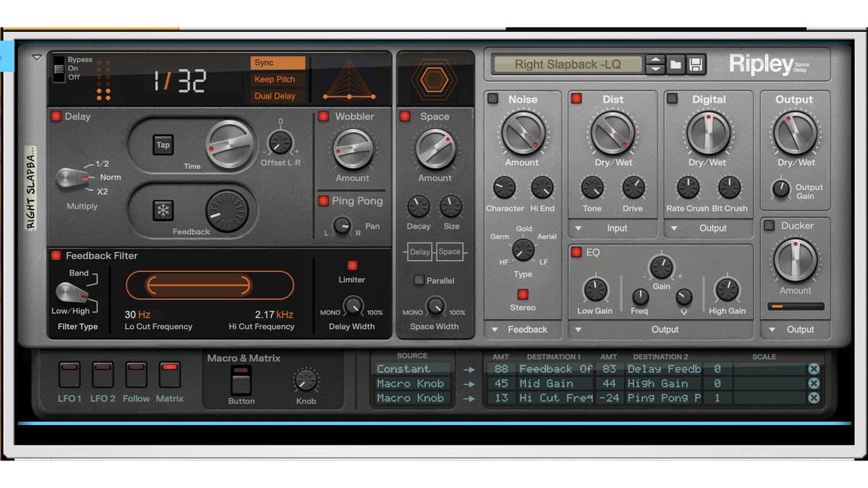Select the Dual Delay mode
The width and height of the screenshot is (868, 488).
point(277,95)
